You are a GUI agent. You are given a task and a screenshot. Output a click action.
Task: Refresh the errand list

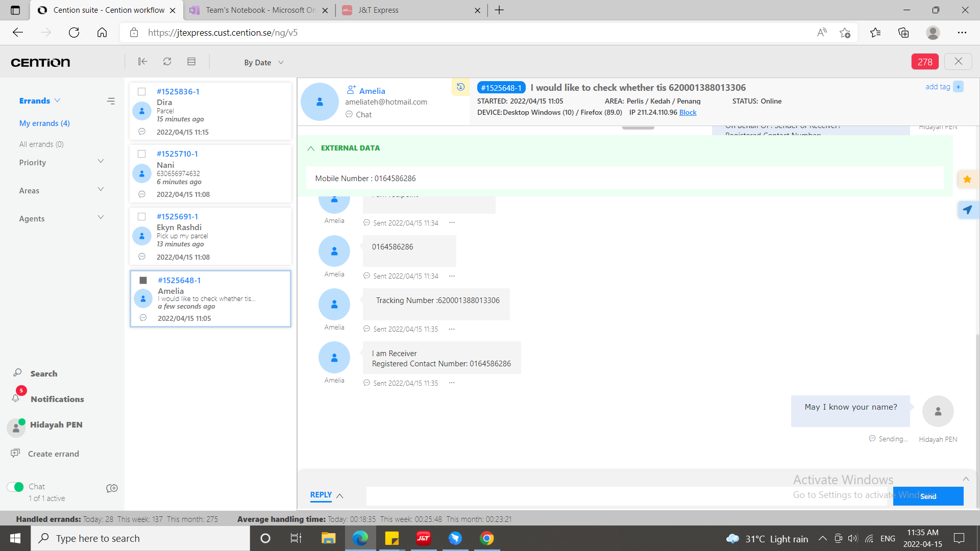(167, 62)
